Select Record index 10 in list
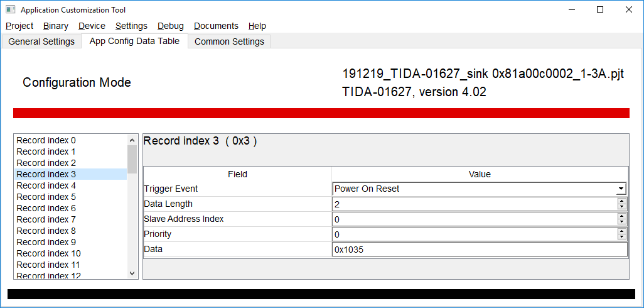Viewport: 644px width, 308px height. coord(71,253)
